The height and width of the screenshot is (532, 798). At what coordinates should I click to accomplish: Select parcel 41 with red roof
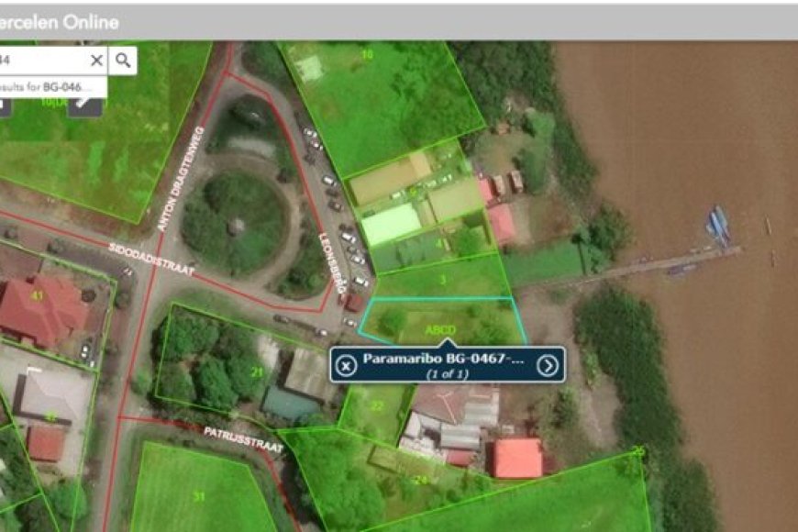[37, 295]
